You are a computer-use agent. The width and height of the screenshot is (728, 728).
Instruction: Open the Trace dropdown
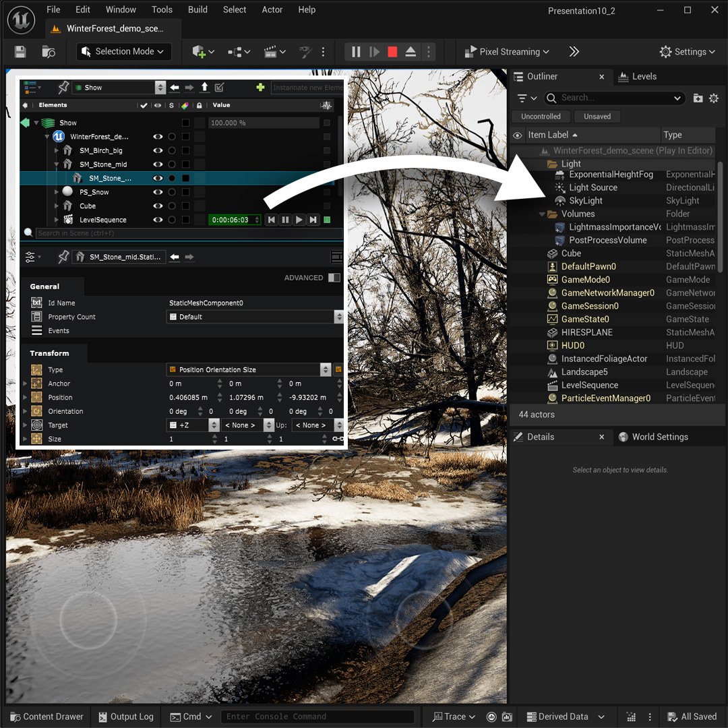tap(454, 717)
